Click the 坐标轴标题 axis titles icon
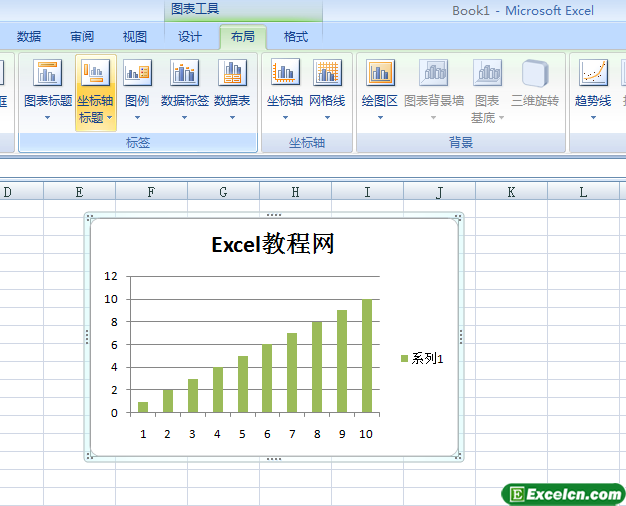 pos(95,73)
